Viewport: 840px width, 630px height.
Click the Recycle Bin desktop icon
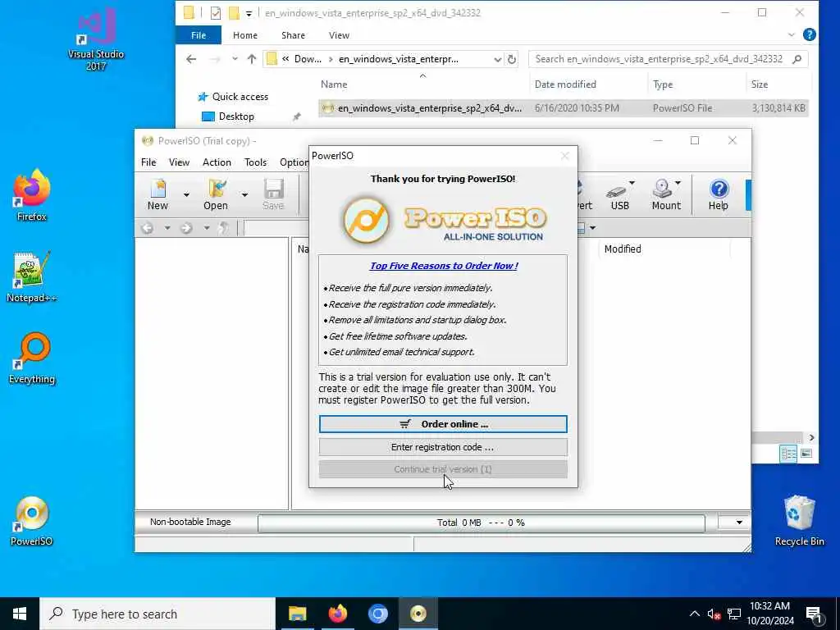click(799, 521)
